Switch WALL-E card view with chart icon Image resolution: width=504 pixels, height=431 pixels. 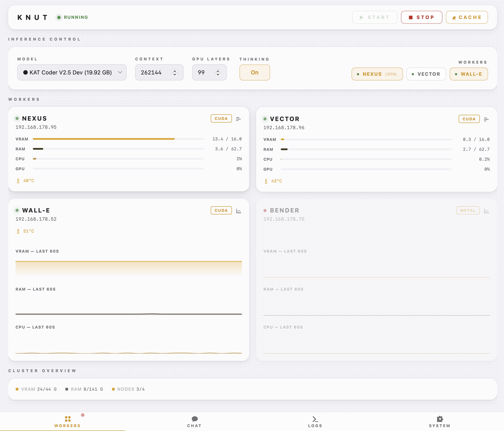[x=238, y=211]
